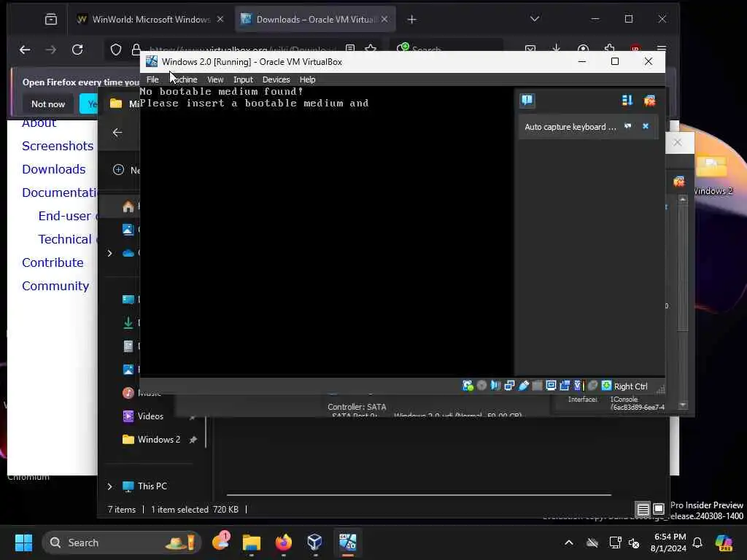Open Screenshots link on VirtualBox site

click(58, 146)
